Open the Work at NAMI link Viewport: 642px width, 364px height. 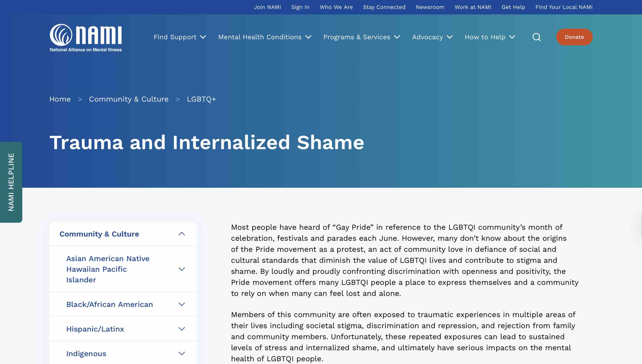(x=473, y=7)
